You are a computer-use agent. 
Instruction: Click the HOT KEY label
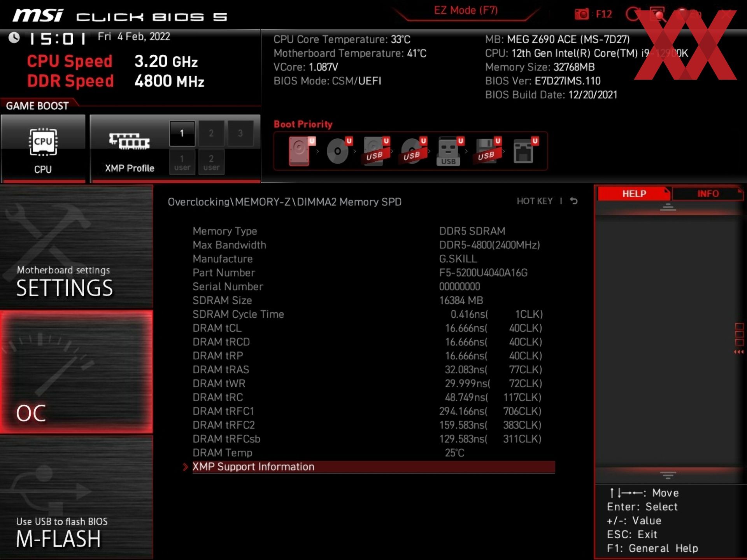535,201
